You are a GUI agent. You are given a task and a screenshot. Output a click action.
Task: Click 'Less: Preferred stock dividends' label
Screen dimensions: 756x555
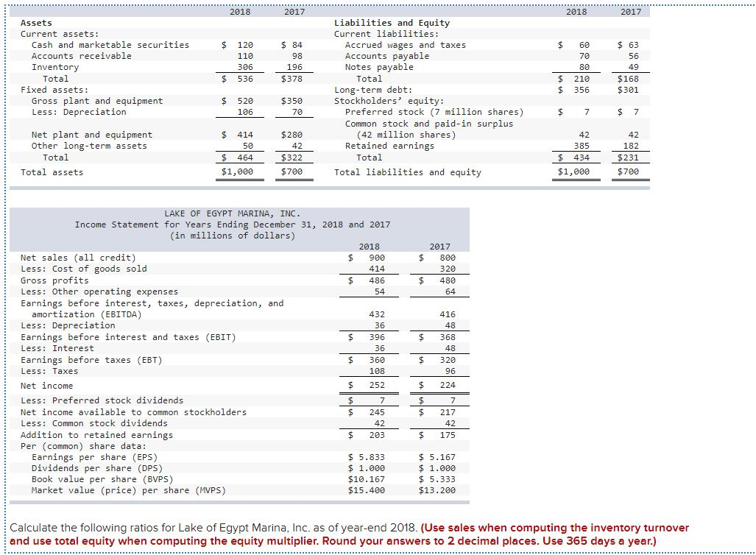(102, 400)
